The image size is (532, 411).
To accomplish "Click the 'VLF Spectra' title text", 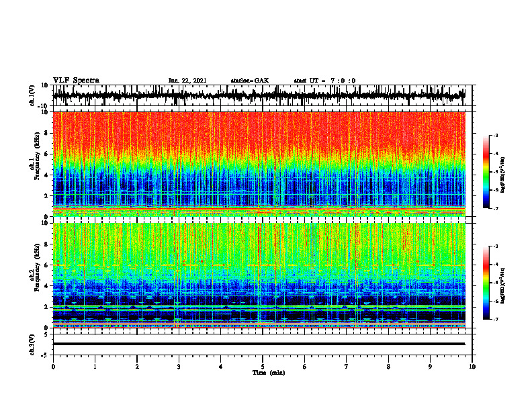I will tap(76, 81).
